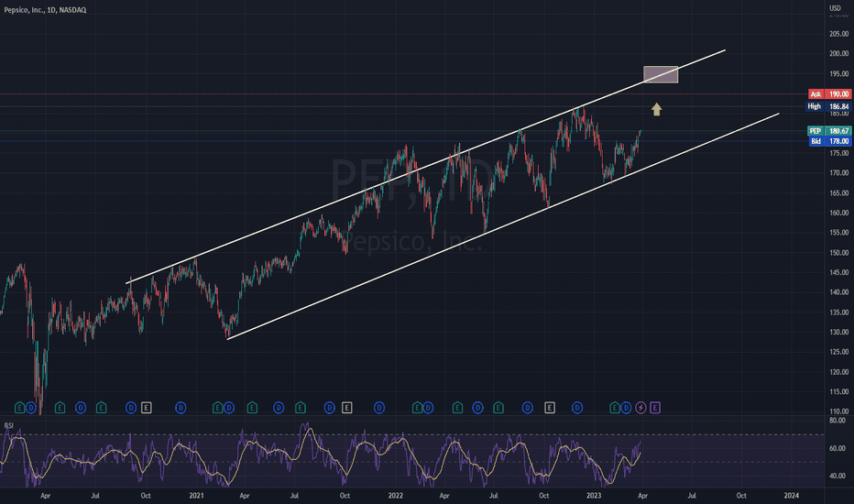The width and height of the screenshot is (854, 504).
Task: Click the 2023 label on the time axis
Action: click(594, 496)
